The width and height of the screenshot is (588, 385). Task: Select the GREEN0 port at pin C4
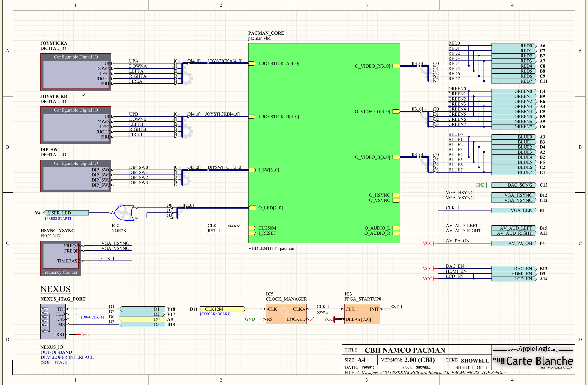click(514, 92)
